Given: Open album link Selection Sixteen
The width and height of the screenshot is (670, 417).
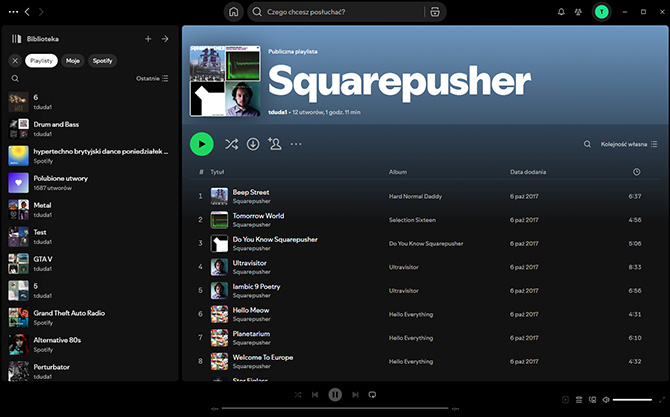Looking at the screenshot, I should (412, 220).
